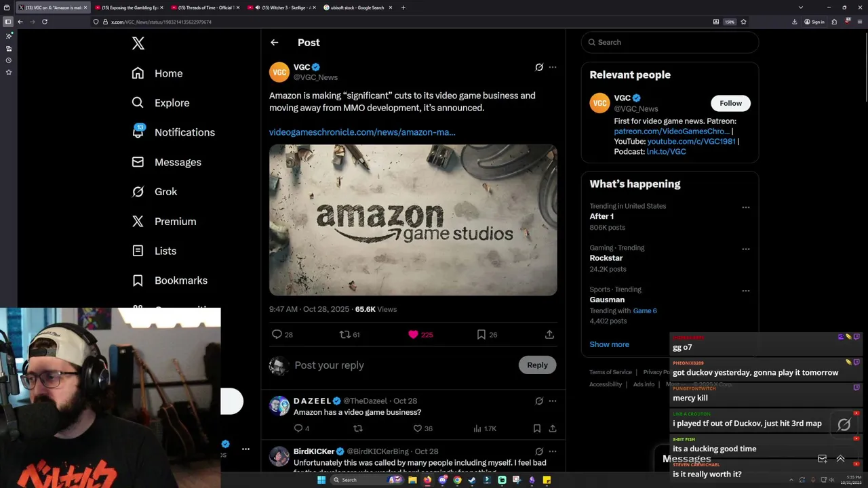The image size is (868, 488).
Task: Open Terms of Service footer link
Action: (x=610, y=372)
